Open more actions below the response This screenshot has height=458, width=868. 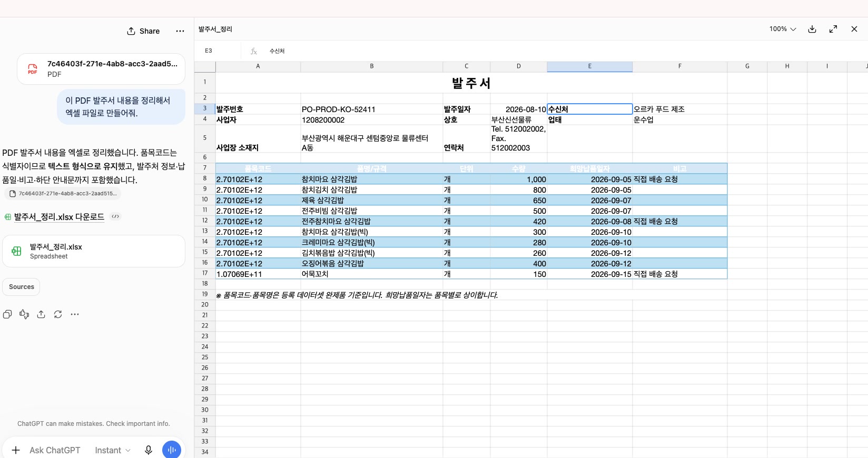click(x=75, y=314)
